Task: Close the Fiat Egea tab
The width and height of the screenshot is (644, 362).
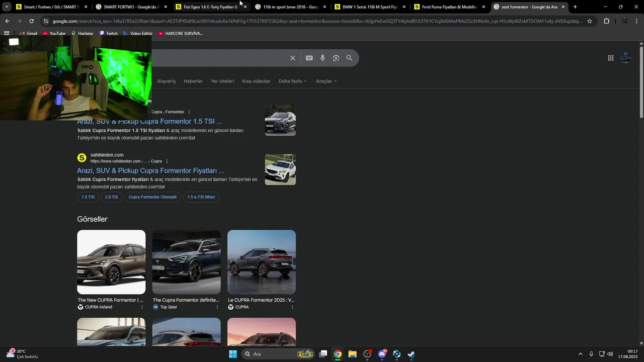Action: click(x=245, y=7)
